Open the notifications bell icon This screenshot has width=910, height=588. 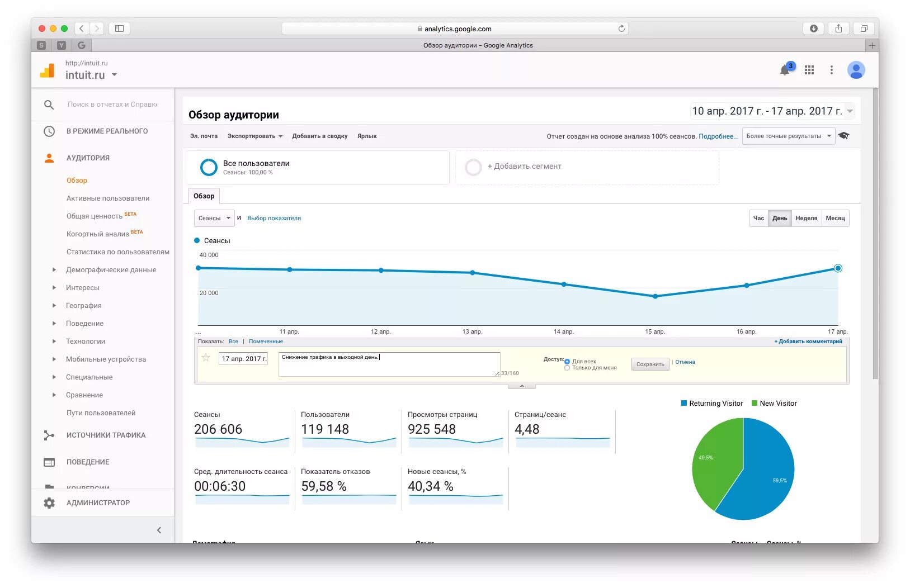point(785,70)
